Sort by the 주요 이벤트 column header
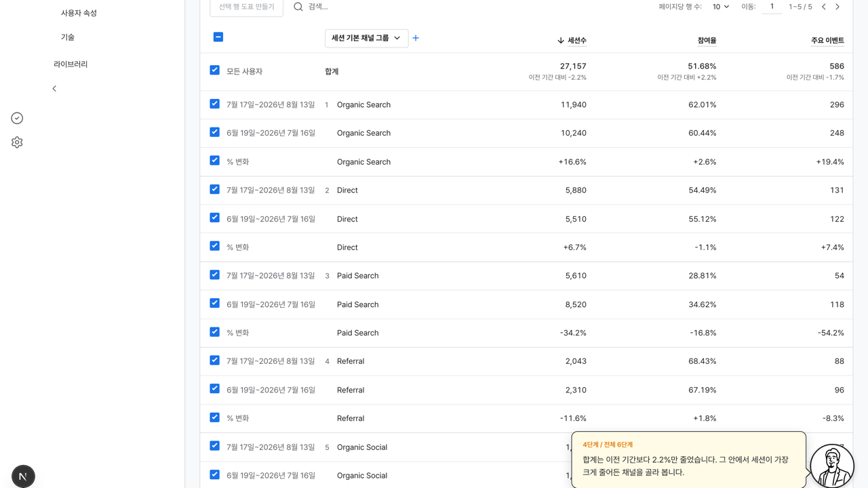This screenshot has height=488, width=868. coord(827,41)
